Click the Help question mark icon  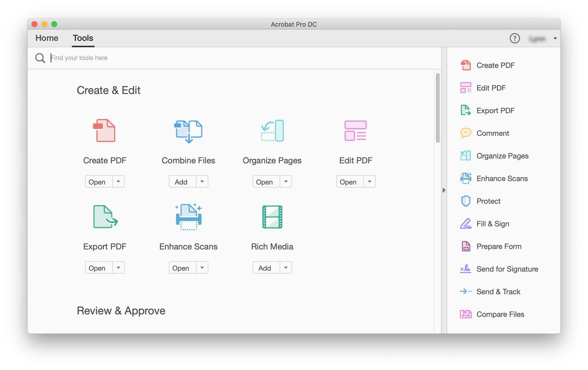pos(515,38)
